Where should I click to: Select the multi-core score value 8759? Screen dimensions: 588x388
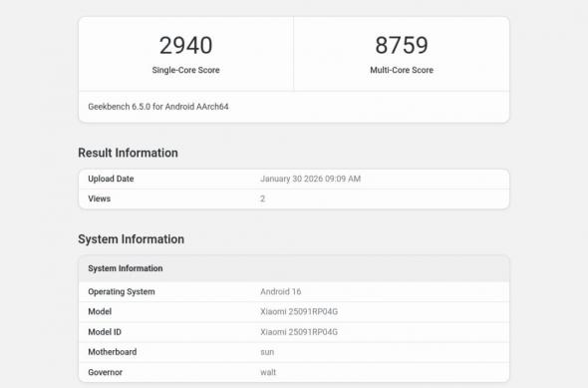pyautogui.click(x=402, y=45)
